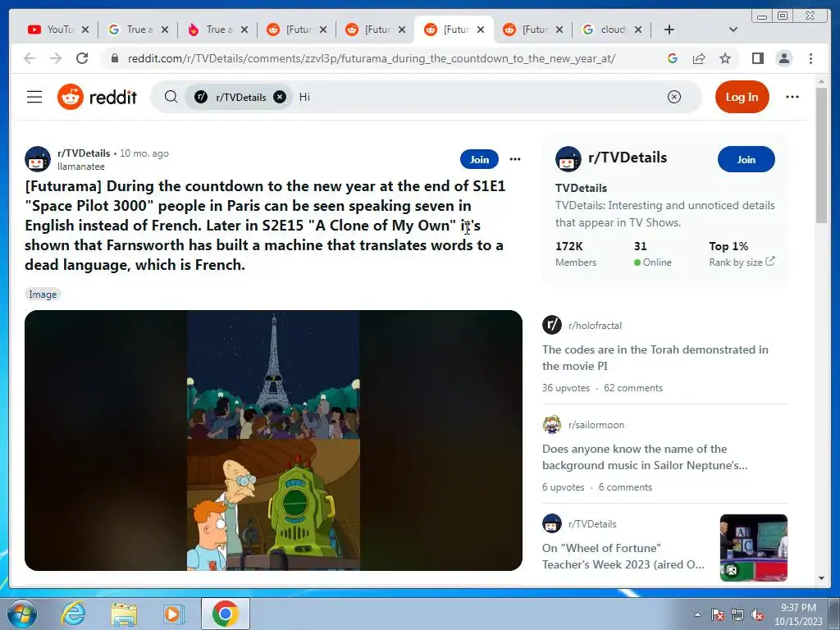The image size is (840, 630).
Task: Join r/TVDetails from the post header
Action: 479,159
